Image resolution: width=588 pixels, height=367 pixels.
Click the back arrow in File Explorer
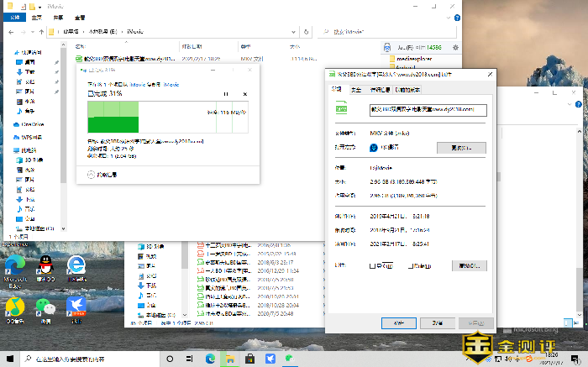pyautogui.click(x=10, y=31)
